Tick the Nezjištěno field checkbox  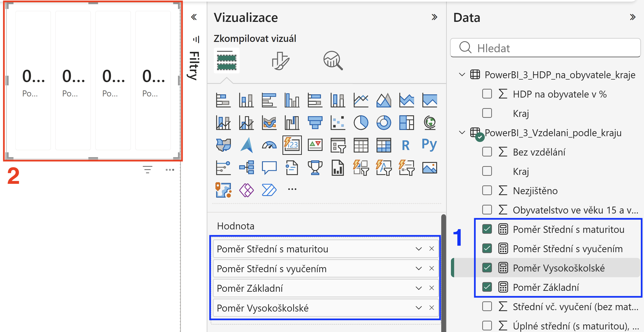(x=487, y=190)
